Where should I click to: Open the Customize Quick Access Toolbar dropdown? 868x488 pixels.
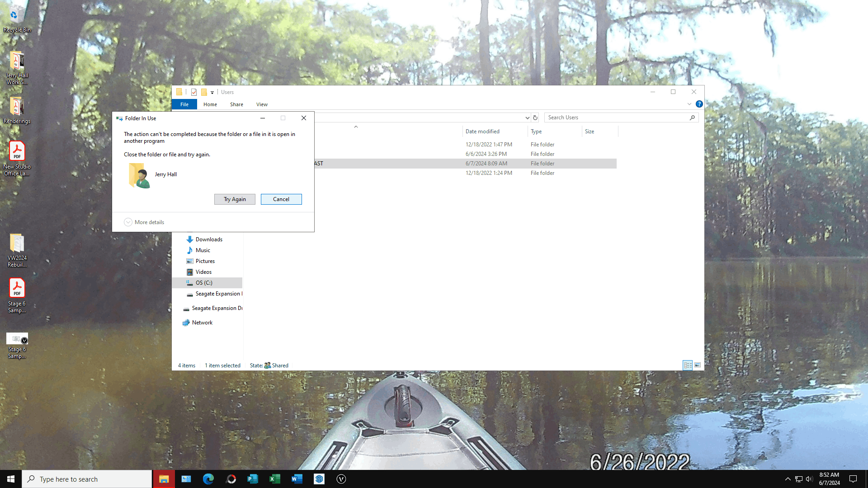212,92
